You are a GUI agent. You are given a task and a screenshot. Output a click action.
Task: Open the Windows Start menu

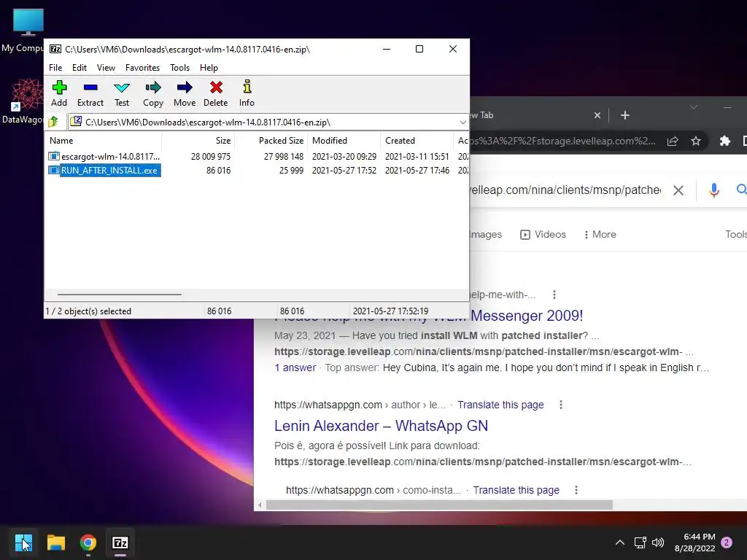click(x=23, y=542)
